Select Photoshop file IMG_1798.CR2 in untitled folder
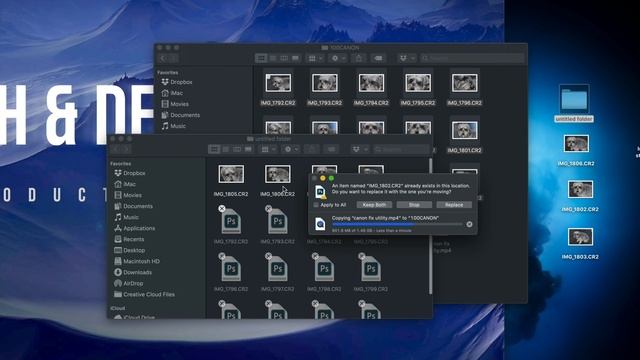The width and height of the screenshot is (640, 360). point(324,269)
